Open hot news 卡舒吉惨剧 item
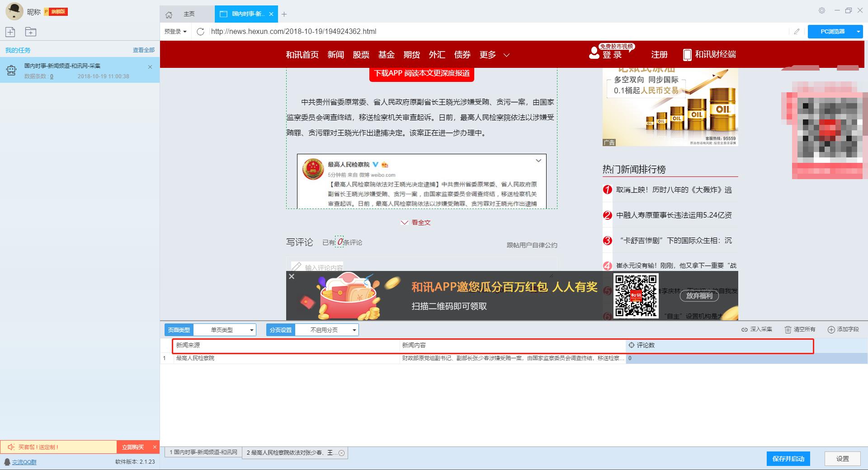The image size is (868, 470). click(x=675, y=241)
